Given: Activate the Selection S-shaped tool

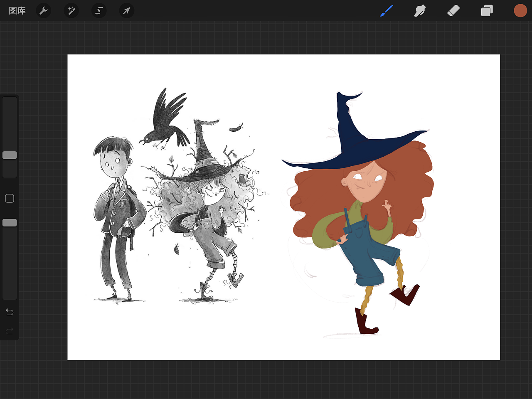Looking at the screenshot, I should click(99, 11).
